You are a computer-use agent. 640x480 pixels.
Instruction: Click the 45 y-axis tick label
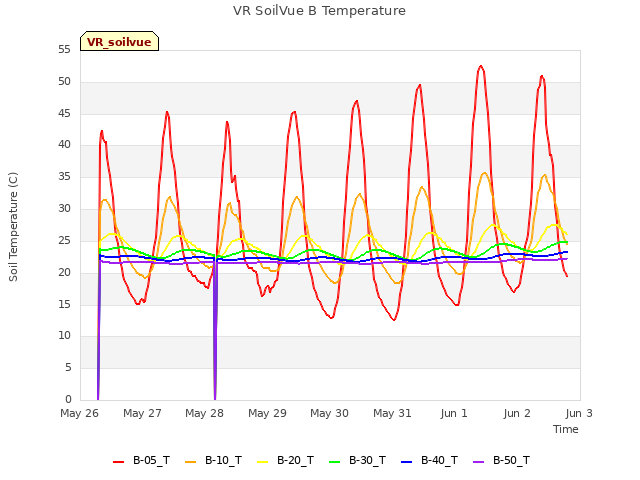[64, 113]
